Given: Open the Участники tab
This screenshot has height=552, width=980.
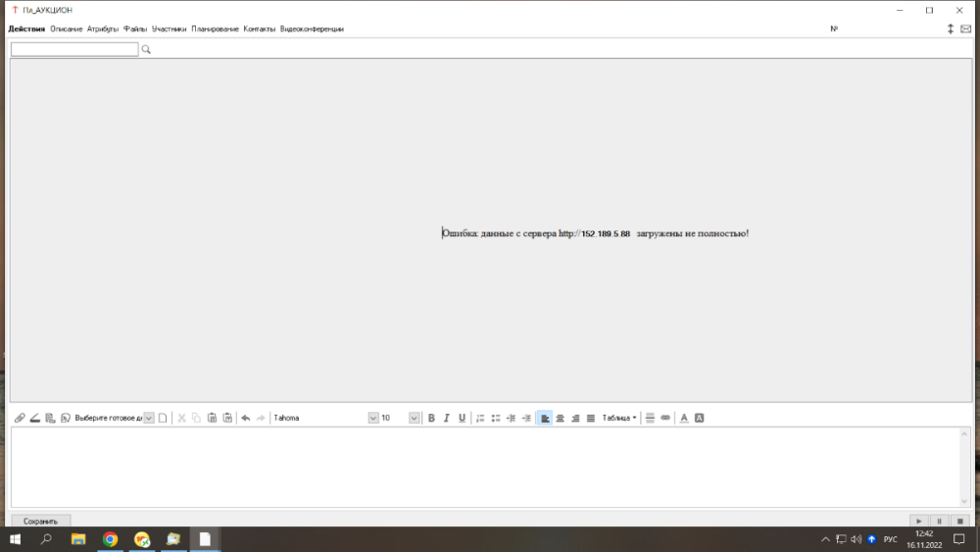Looking at the screenshot, I should pyautogui.click(x=169, y=28).
